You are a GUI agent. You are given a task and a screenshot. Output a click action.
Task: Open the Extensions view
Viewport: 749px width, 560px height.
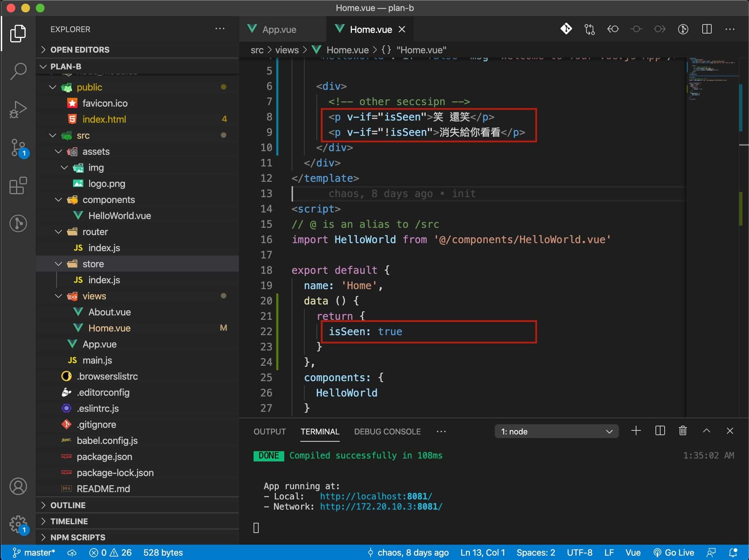(x=18, y=185)
